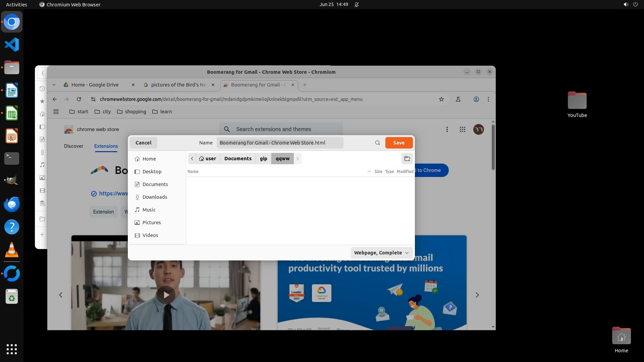Bookmark this page with star icon
The height and width of the screenshot is (362, 644).
[441, 99]
